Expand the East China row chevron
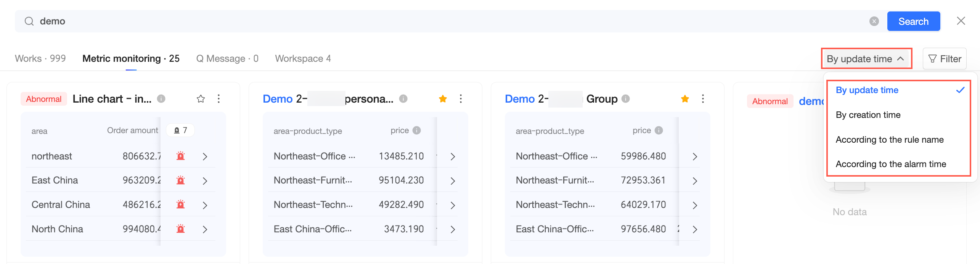Viewport: 980px width, 264px height. tap(205, 181)
